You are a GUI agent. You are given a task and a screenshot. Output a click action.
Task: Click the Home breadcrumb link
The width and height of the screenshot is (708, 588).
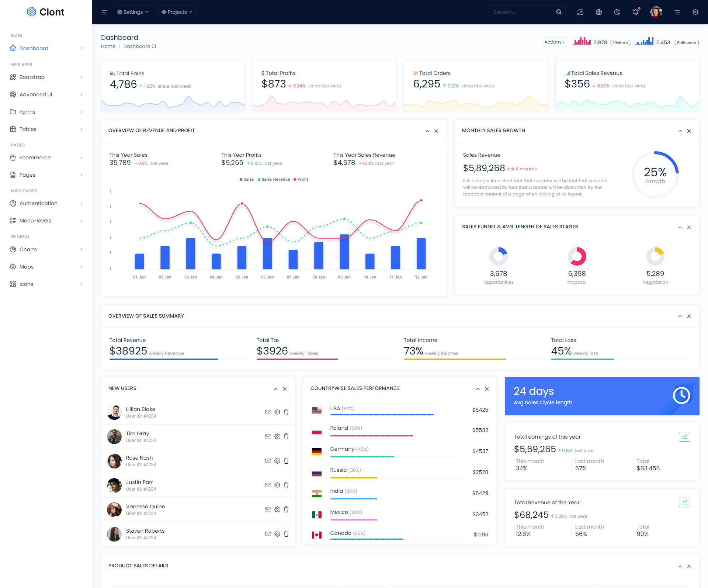pyautogui.click(x=108, y=46)
